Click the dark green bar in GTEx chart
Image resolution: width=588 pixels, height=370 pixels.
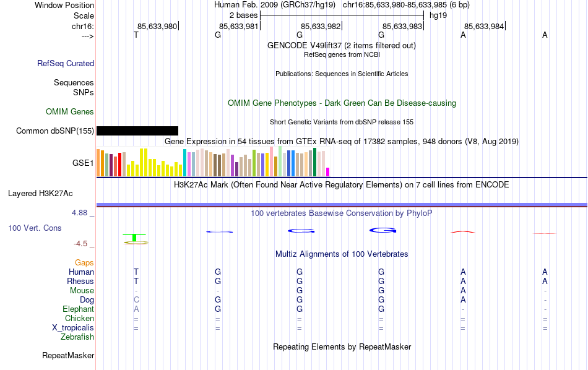[314, 162]
